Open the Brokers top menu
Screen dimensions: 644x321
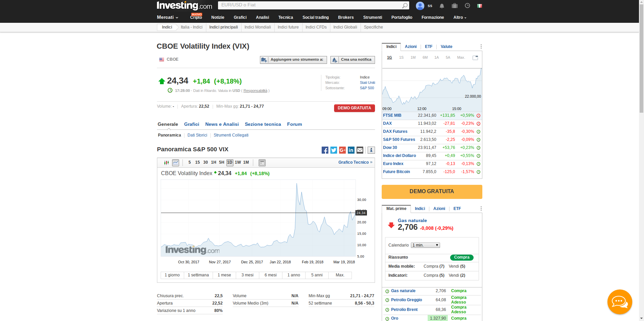coord(346,17)
